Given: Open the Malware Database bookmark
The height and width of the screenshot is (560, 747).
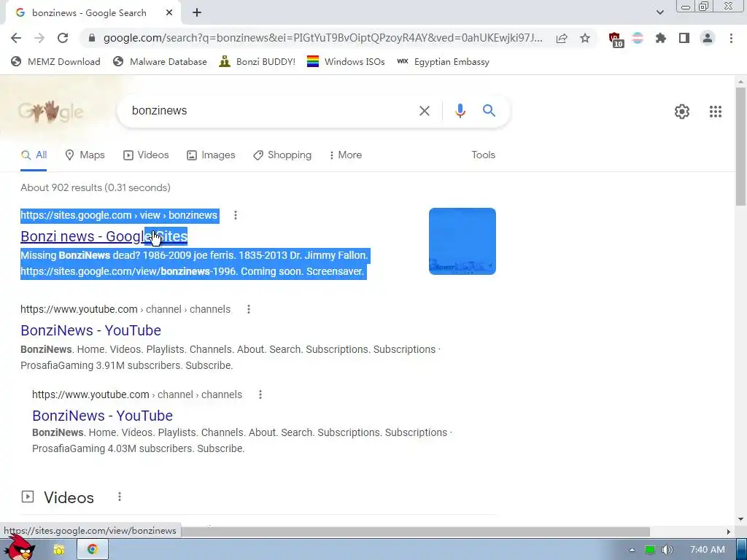Looking at the screenshot, I should pos(160,61).
